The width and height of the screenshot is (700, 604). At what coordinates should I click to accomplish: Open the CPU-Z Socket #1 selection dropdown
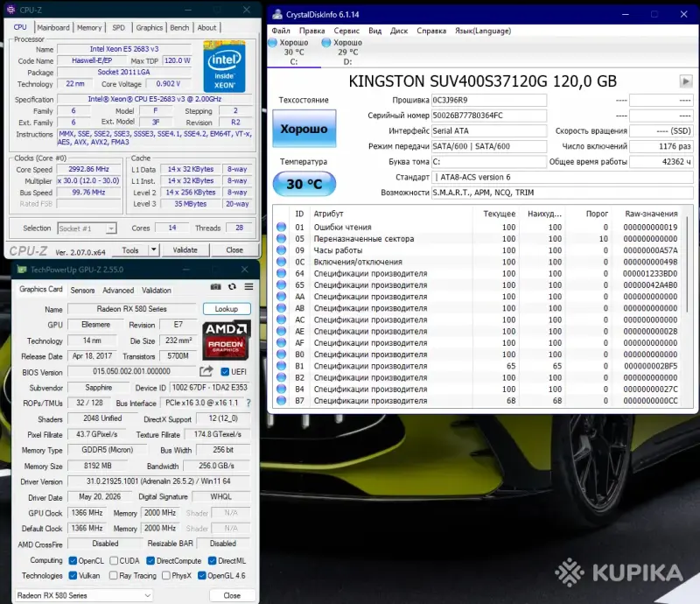coord(87,228)
